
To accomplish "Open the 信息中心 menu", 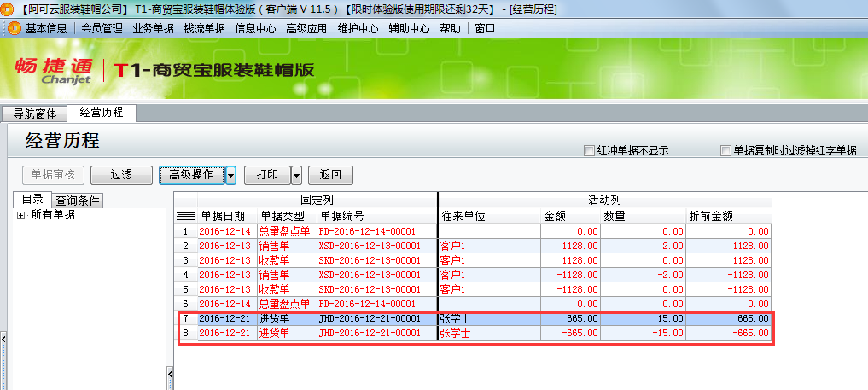I will coord(256,28).
